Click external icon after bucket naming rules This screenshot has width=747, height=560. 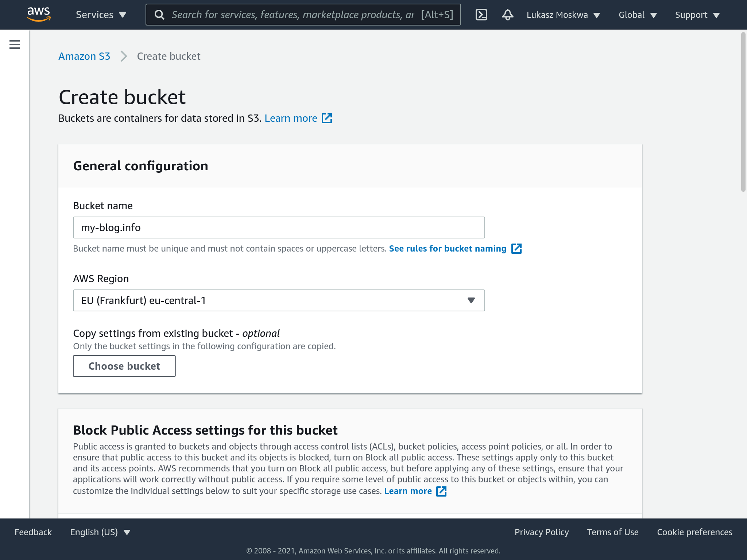tap(516, 249)
